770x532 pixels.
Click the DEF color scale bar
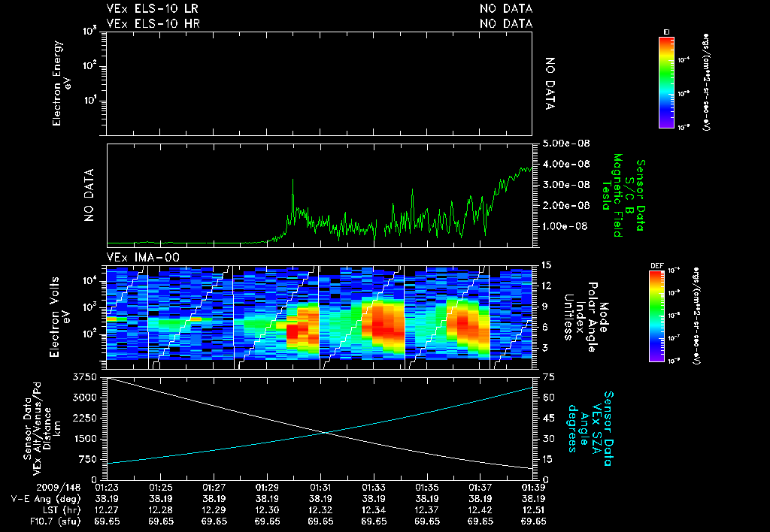(x=657, y=316)
